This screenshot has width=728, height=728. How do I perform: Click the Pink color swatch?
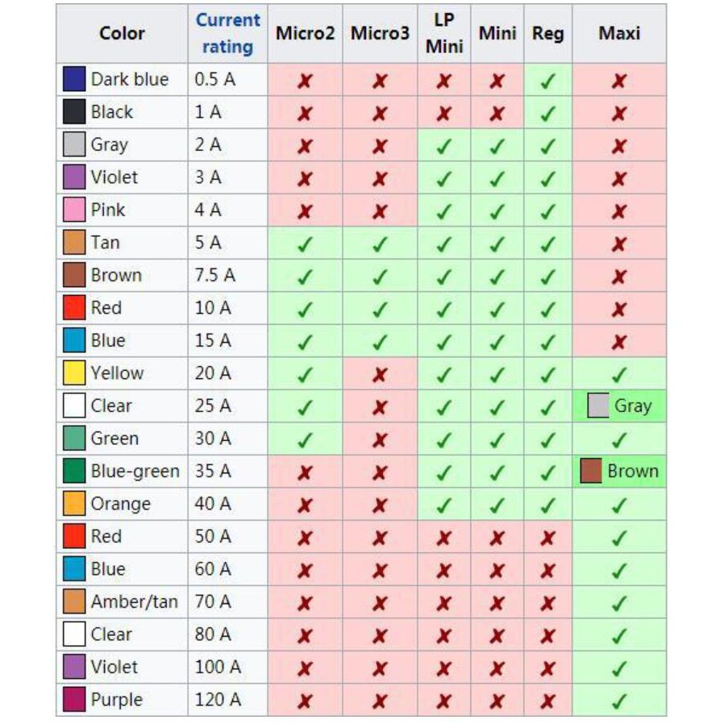click(x=74, y=210)
